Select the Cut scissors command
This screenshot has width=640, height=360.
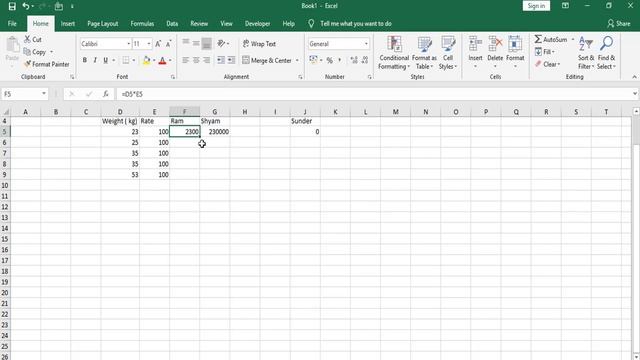pos(33,39)
